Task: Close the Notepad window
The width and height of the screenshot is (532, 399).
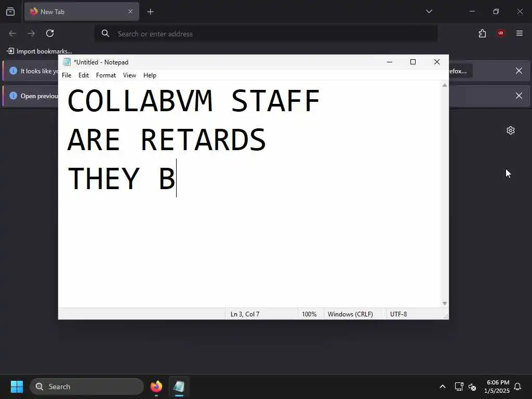Action: click(436, 62)
